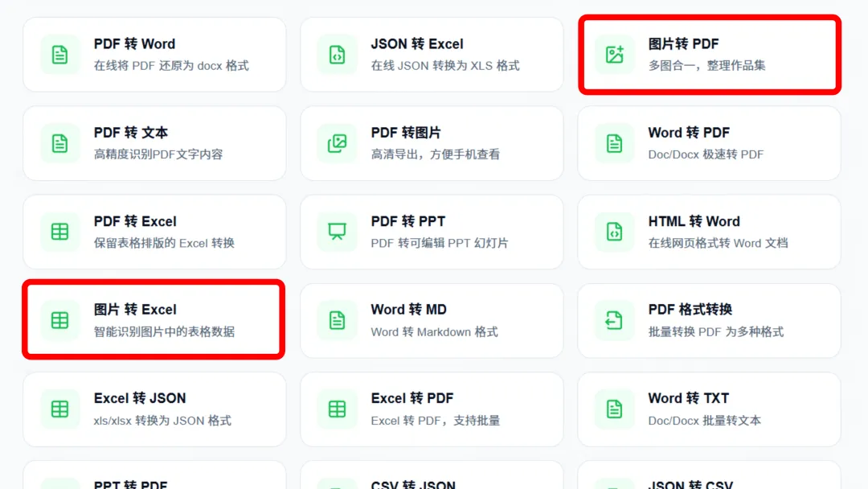Click the Word 转 TXT document icon
The width and height of the screenshot is (868, 489).
point(615,409)
